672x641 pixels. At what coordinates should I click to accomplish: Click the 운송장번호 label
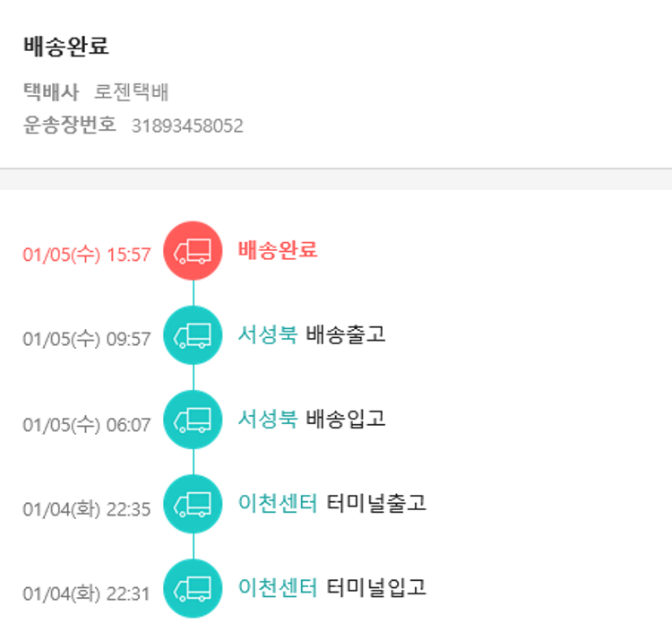pos(70,125)
